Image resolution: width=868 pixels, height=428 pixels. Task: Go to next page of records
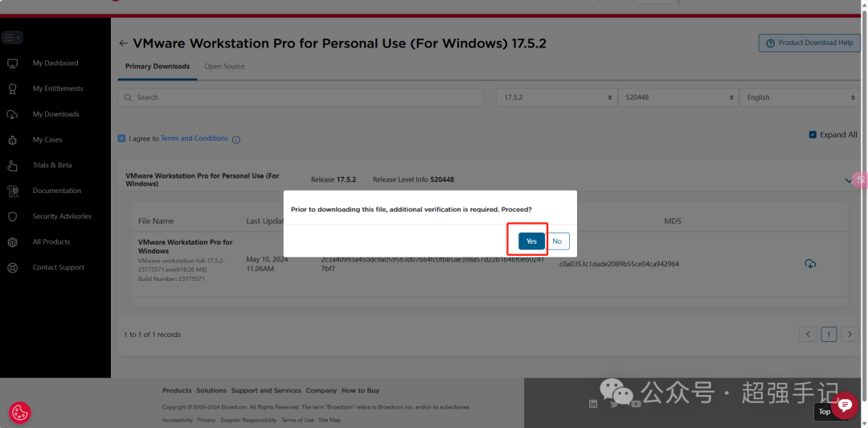(850, 335)
